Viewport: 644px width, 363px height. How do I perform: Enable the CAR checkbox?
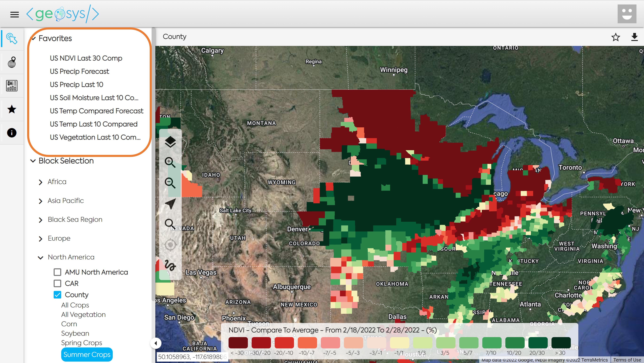click(x=57, y=283)
